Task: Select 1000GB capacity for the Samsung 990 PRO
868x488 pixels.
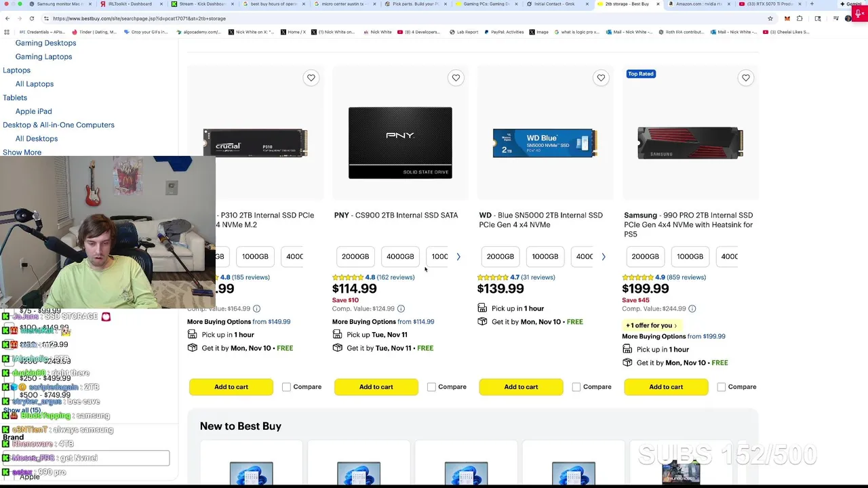Action: (690, 256)
